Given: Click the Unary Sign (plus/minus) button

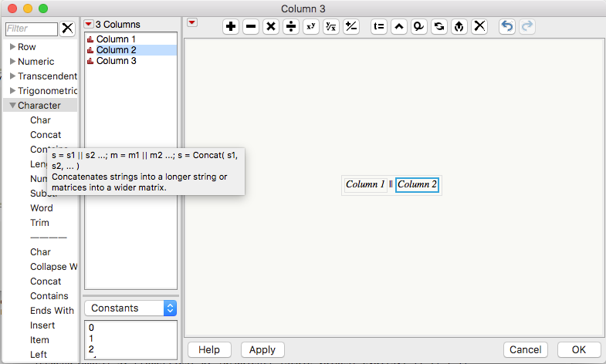Looking at the screenshot, I should coord(351,27).
